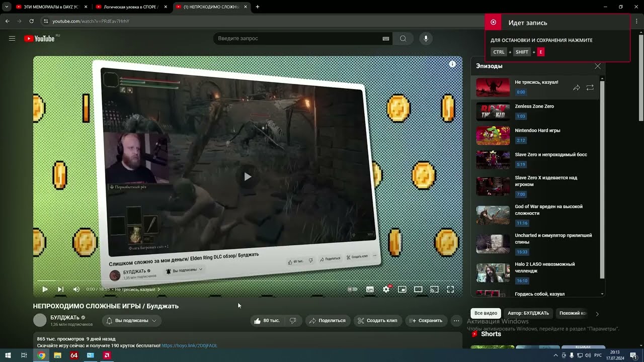
Task: Mute the video volume
Action: 76,289
